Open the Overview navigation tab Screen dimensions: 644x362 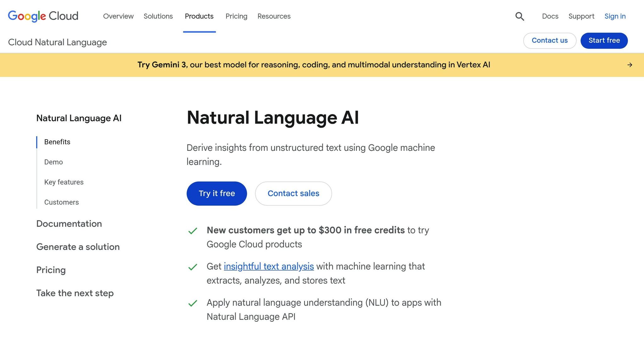click(x=118, y=16)
